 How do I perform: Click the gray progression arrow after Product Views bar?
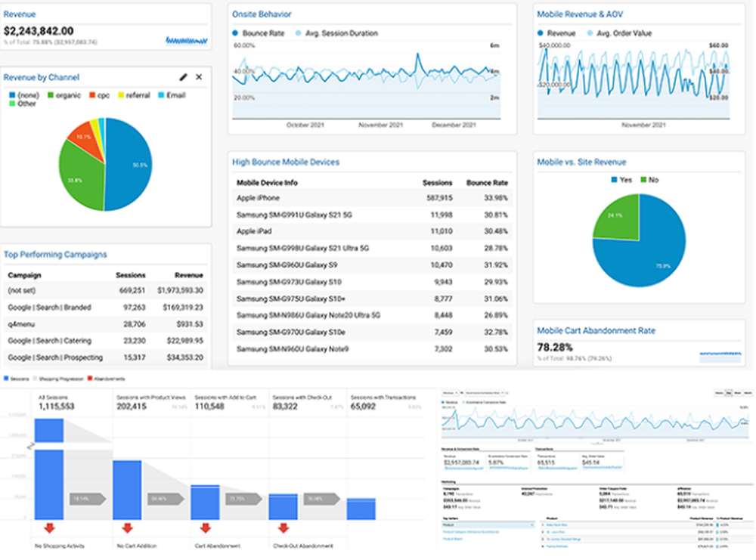(166, 499)
